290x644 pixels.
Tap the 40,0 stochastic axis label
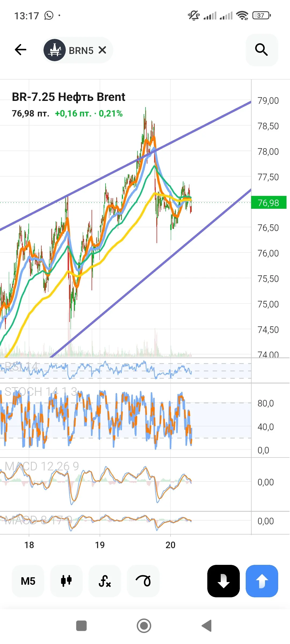coord(266,427)
